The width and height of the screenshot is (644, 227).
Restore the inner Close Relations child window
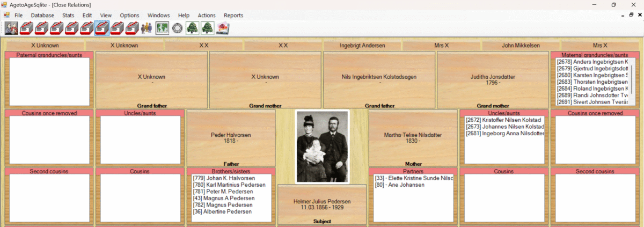coord(632,15)
